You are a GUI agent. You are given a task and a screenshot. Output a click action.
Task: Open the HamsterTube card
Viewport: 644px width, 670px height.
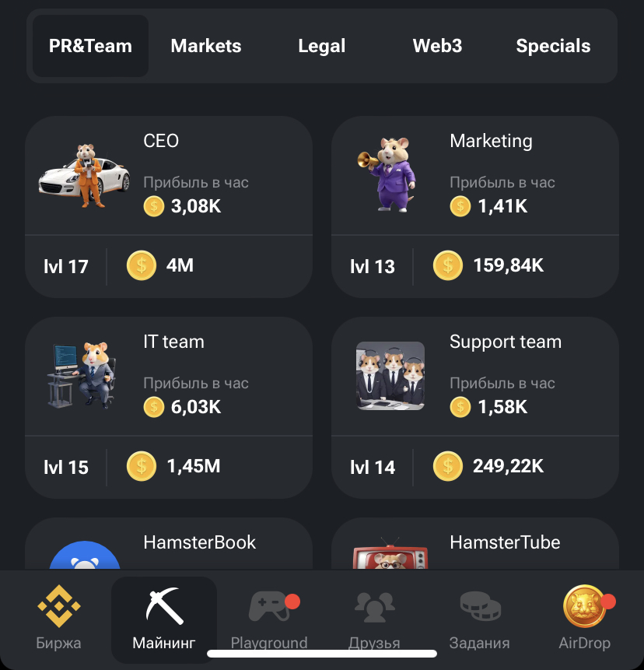(x=475, y=543)
